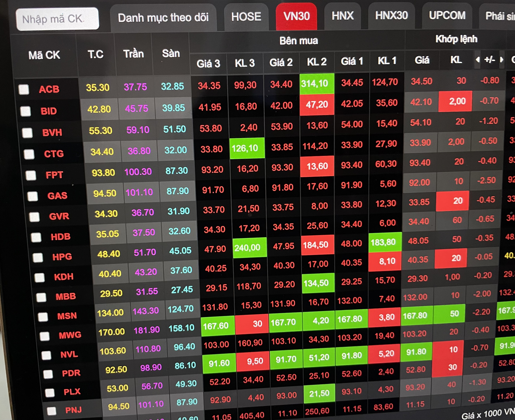Click the 42.10 matched price for BID
This screenshot has height=420, width=515.
(x=421, y=102)
